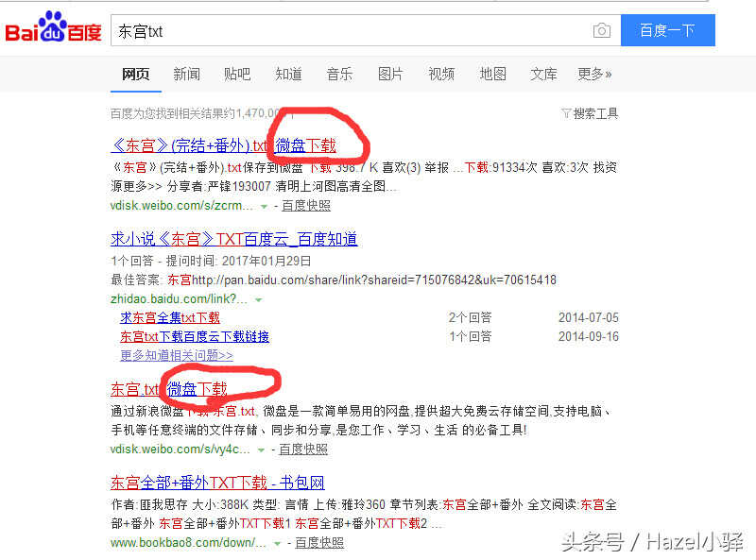
Task: Switch to the 贴吧 tab
Action: coord(237,75)
